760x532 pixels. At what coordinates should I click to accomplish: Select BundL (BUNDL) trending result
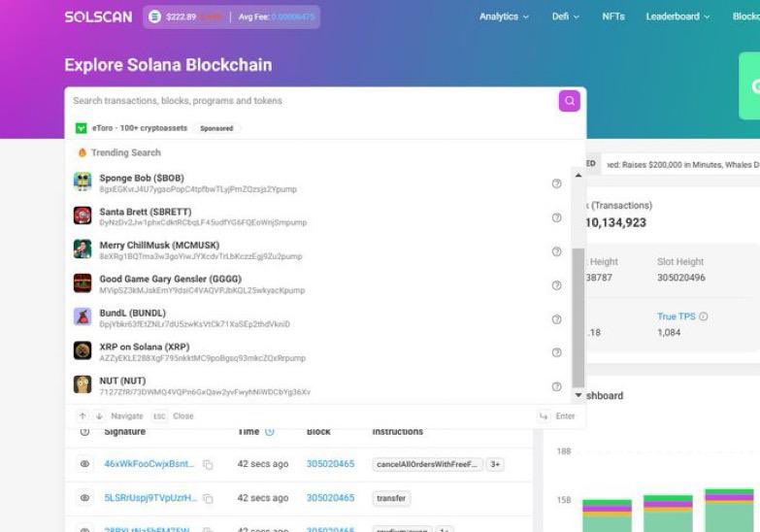318,318
